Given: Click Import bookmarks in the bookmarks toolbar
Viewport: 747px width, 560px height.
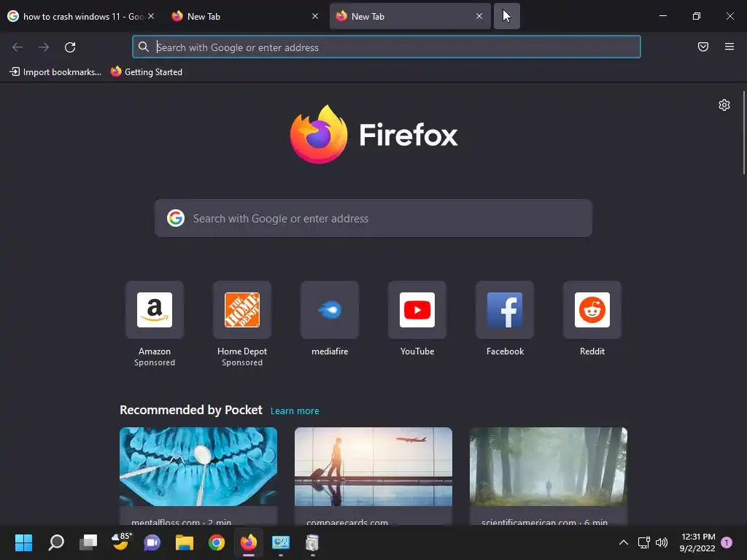Looking at the screenshot, I should (55, 72).
